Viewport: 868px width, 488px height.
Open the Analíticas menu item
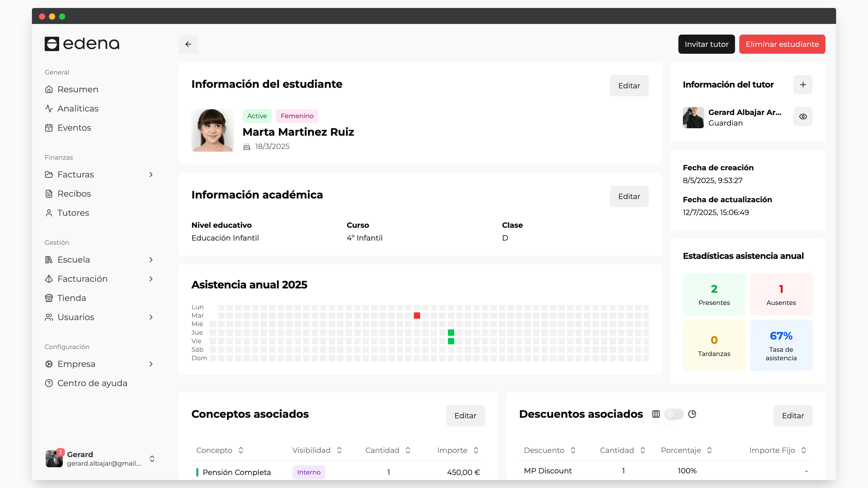[99, 109]
